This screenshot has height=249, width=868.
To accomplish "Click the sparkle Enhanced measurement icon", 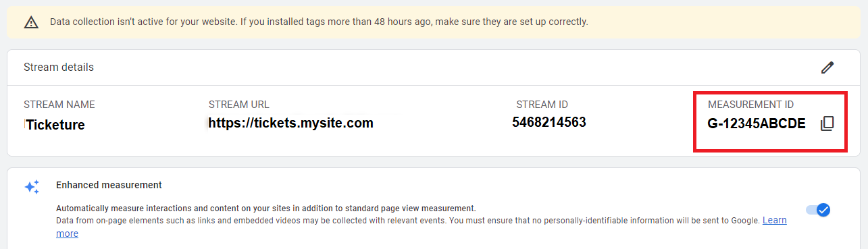I will (x=32, y=187).
